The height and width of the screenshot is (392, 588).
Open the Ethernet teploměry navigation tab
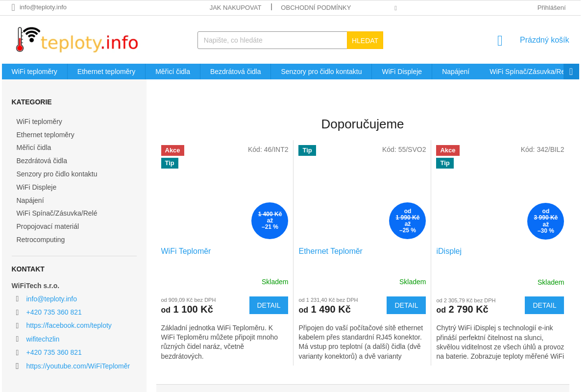tap(106, 72)
